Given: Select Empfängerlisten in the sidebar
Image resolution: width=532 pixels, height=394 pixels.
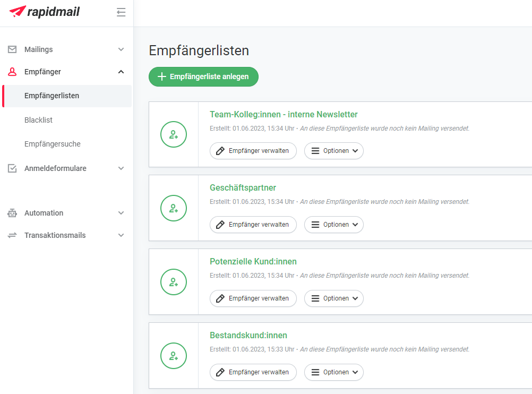Looking at the screenshot, I should coord(52,96).
